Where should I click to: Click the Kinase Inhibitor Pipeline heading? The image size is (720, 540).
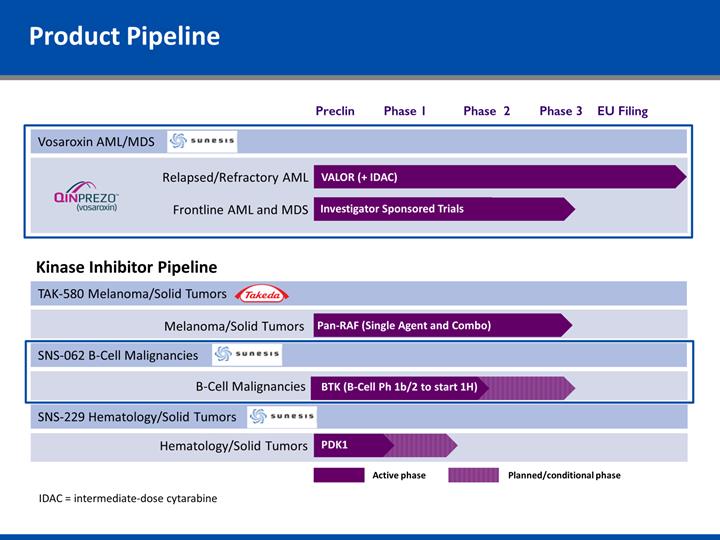[126, 267]
